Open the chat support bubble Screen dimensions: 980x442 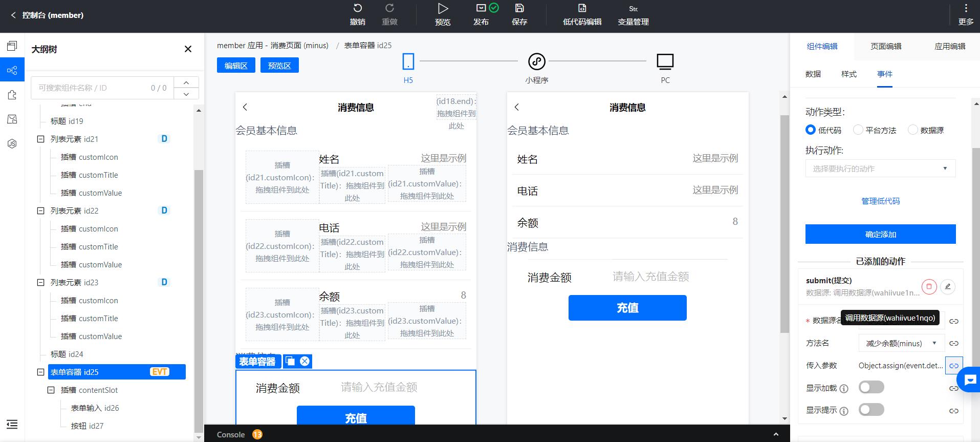[970, 380]
